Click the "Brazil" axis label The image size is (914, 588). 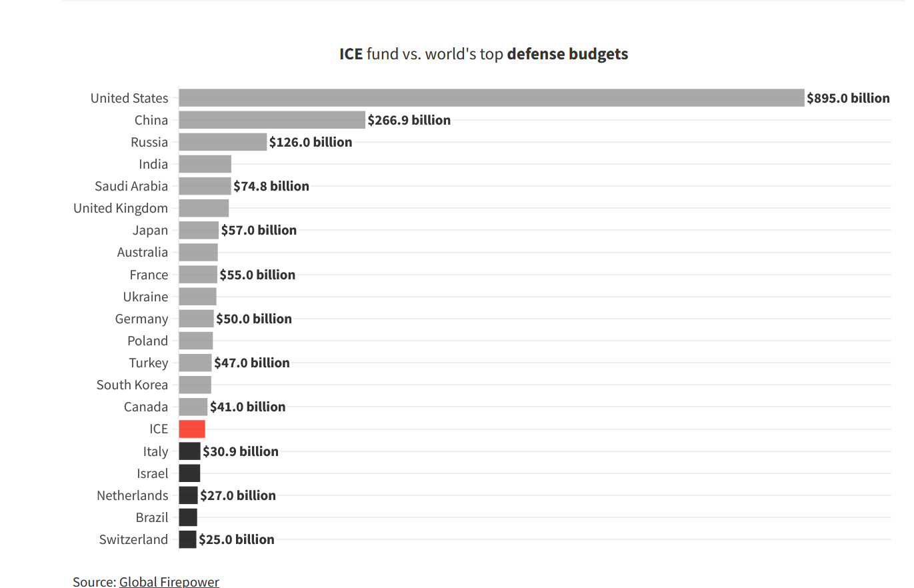pyautogui.click(x=152, y=517)
